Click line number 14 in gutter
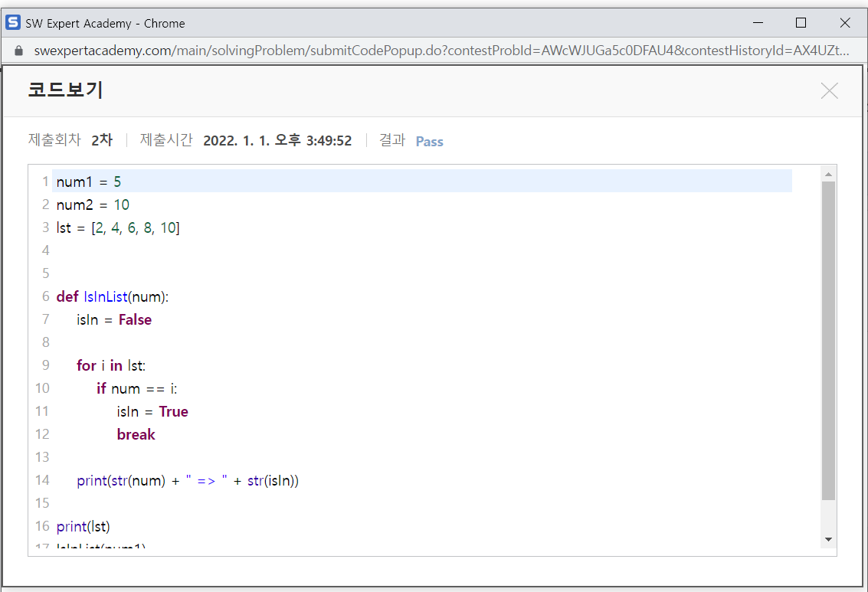 click(x=42, y=480)
